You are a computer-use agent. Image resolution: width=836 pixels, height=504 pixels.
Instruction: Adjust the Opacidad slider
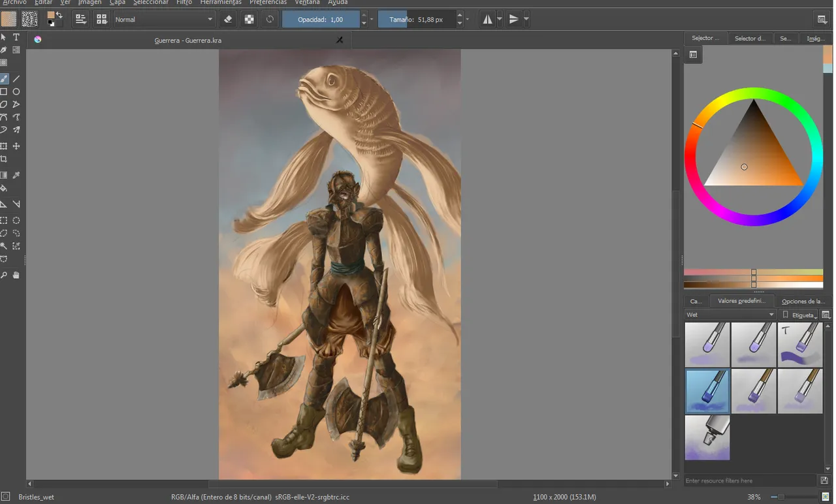[x=321, y=20]
